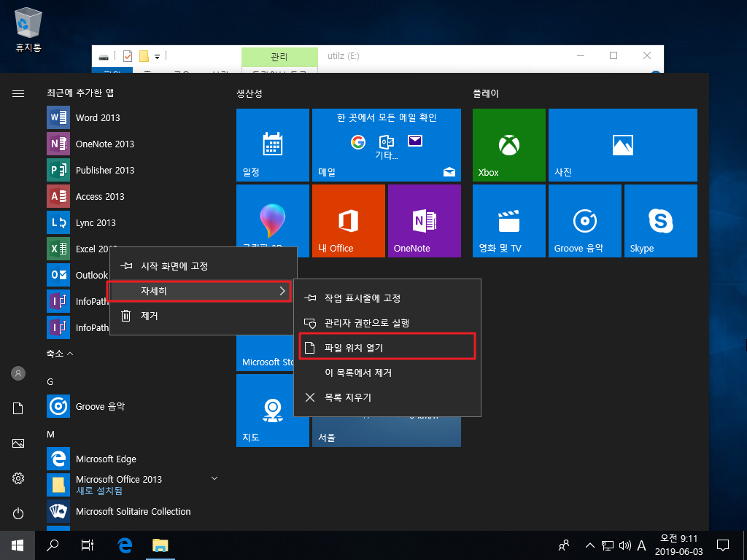Click the 생산성 group header

click(249, 93)
